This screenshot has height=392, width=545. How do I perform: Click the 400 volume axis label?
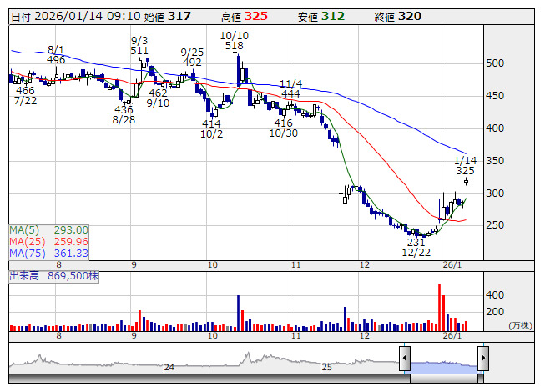(x=495, y=295)
